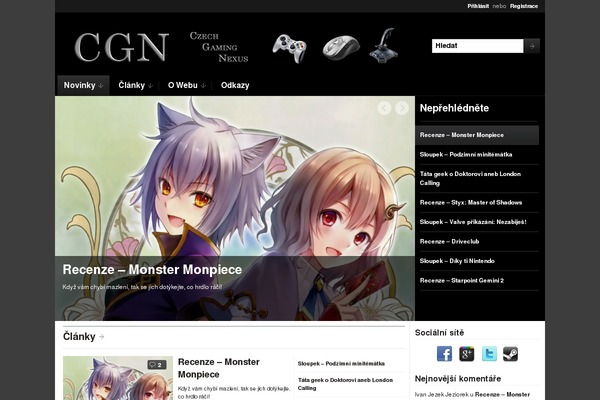This screenshot has width=600, height=400.
Task: Click the Nejnovější komentáře heading
Action: pyautogui.click(x=458, y=379)
